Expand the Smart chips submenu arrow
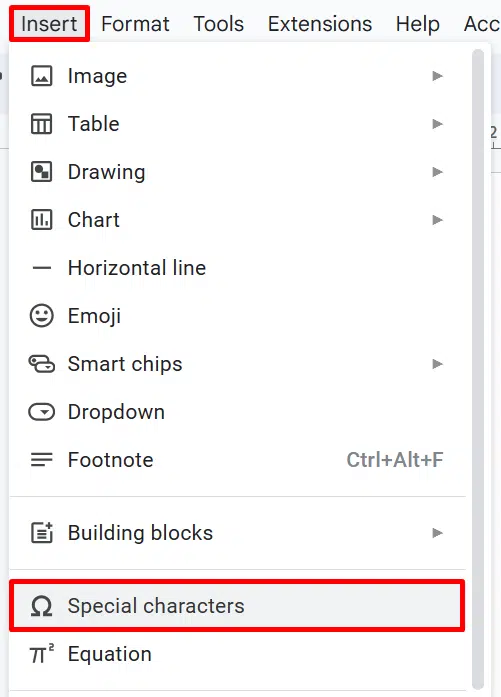The image size is (501, 697). point(437,364)
